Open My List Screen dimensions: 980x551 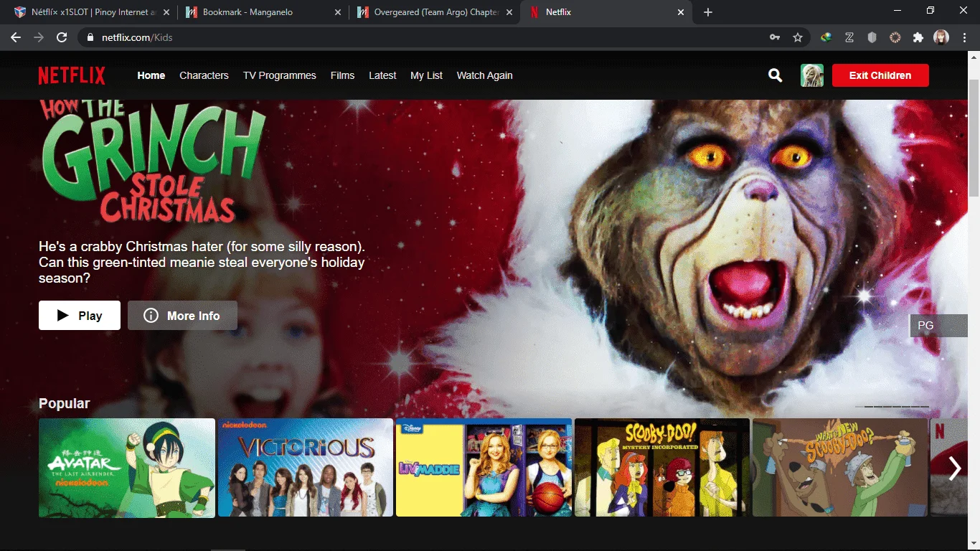click(x=427, y=75)
